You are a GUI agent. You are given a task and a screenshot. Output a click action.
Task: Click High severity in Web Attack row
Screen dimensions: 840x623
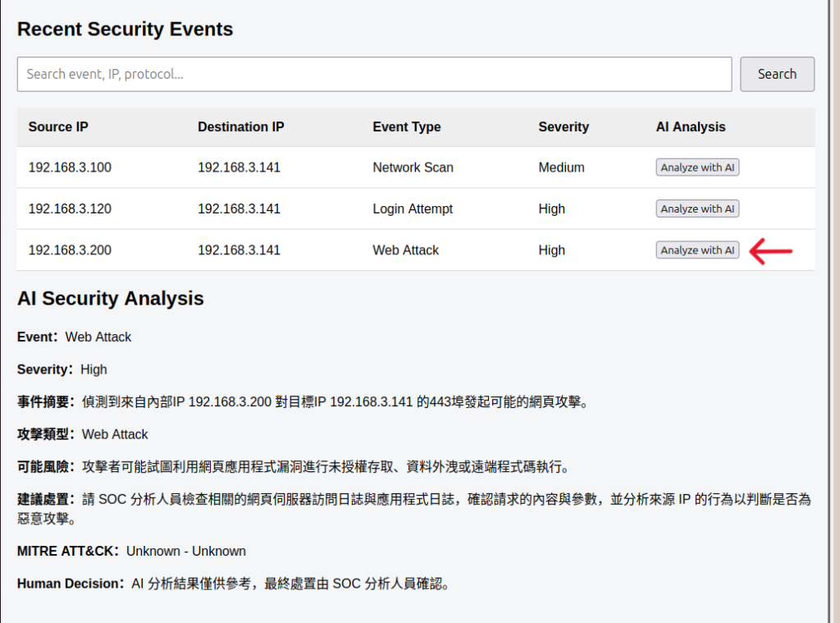tap(552, 250)
